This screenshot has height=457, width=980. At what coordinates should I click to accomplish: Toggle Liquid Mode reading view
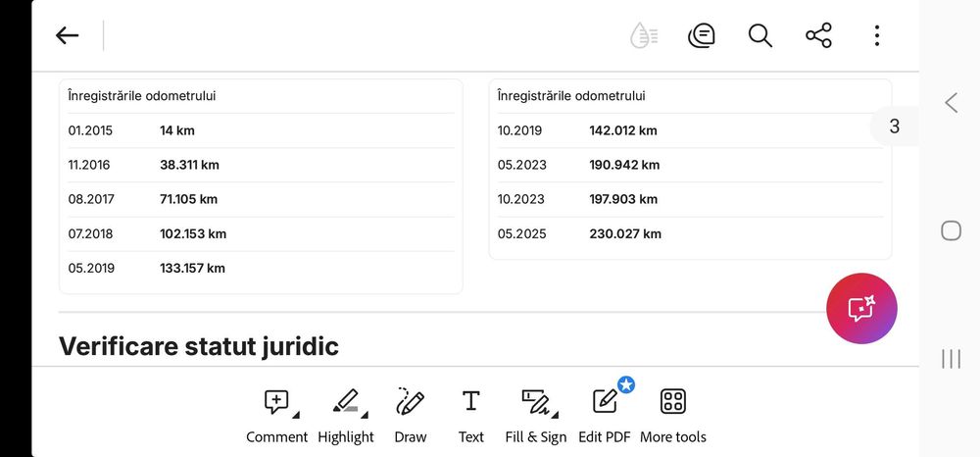[644, 36]
